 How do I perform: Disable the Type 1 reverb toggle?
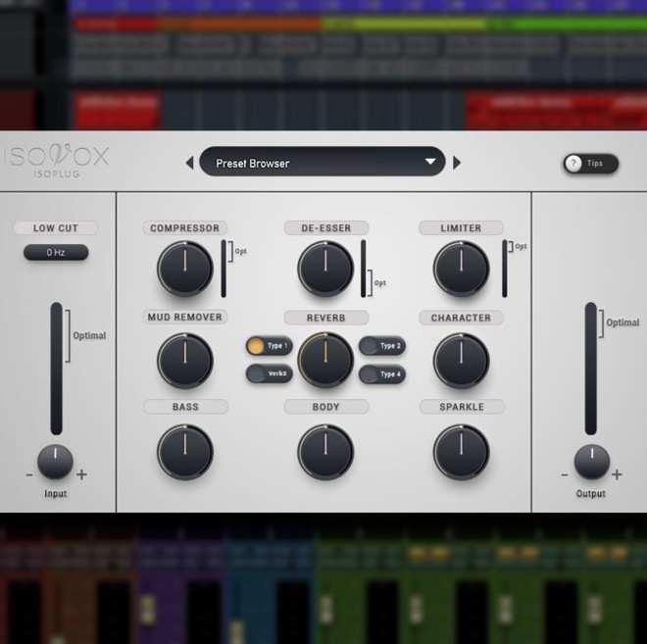(269, 346)
